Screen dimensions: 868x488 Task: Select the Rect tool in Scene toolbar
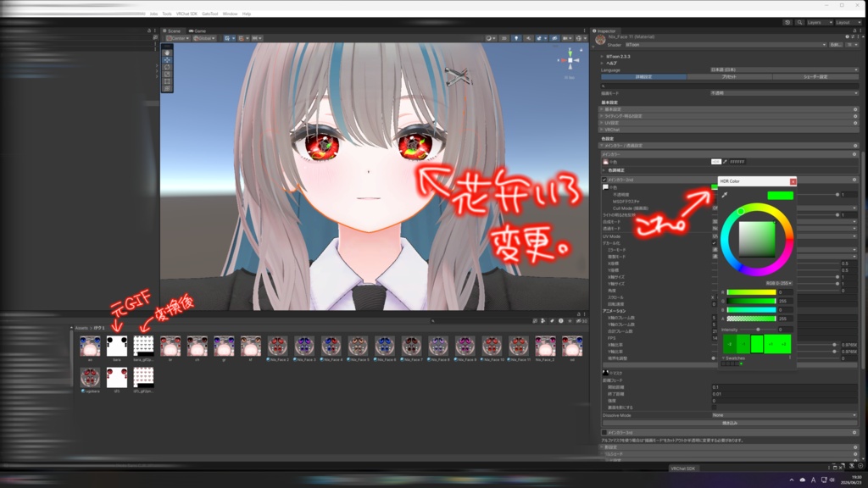click(167, 81)
